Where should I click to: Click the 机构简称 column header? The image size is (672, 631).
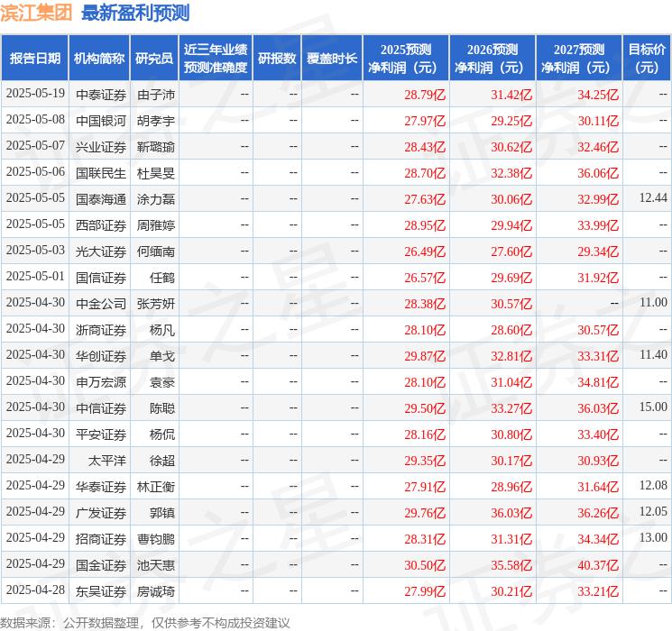point(99,58)
